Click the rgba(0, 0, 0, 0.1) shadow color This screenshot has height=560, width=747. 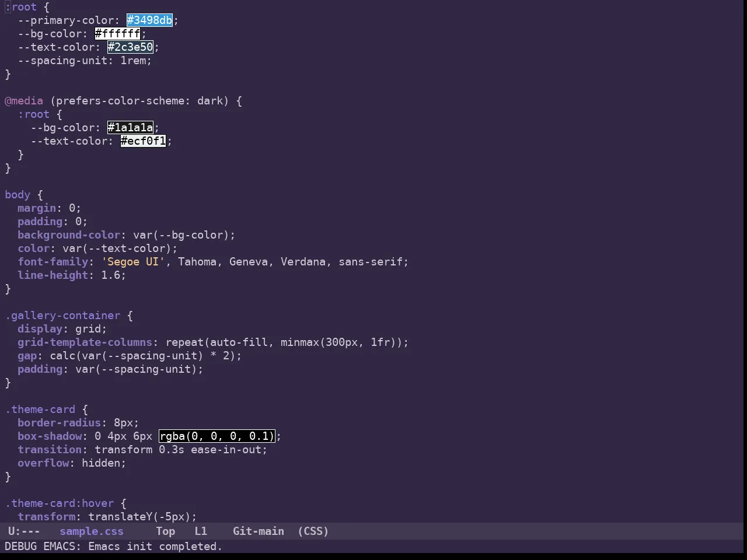pyautogui.click(x=217, y=436)
